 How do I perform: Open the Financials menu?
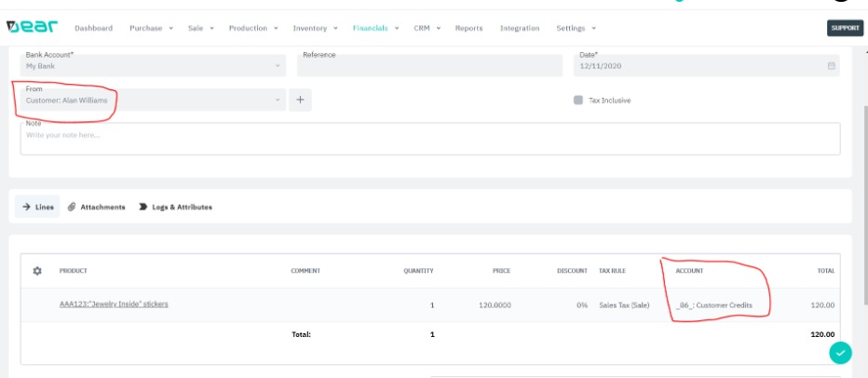[x=375, y=28]
